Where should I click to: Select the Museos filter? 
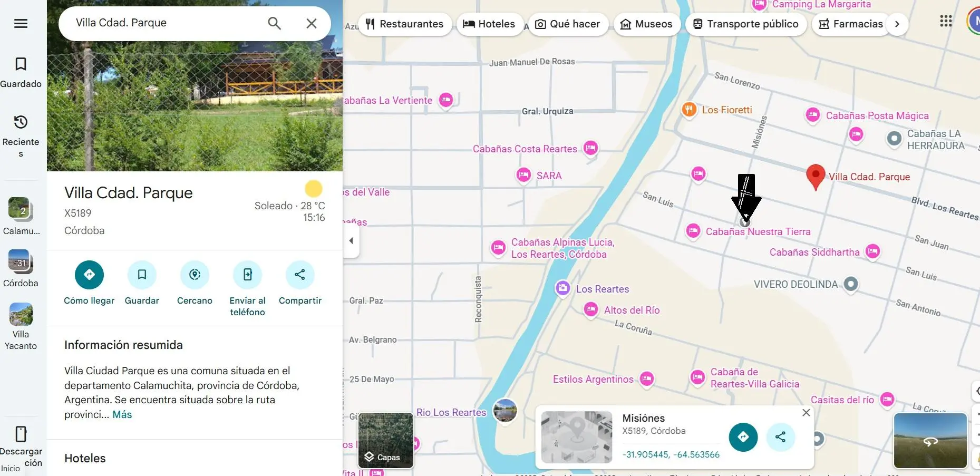tap(647, 24)
